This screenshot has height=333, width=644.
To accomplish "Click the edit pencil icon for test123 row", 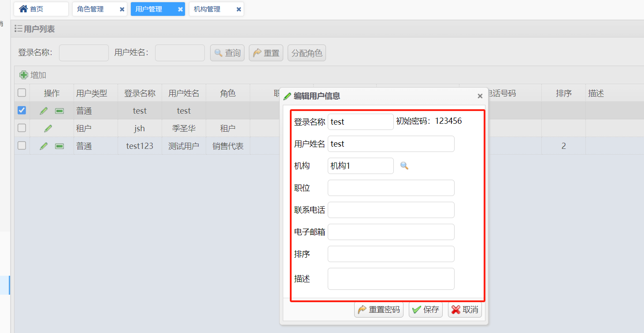I will click(43, 146).
